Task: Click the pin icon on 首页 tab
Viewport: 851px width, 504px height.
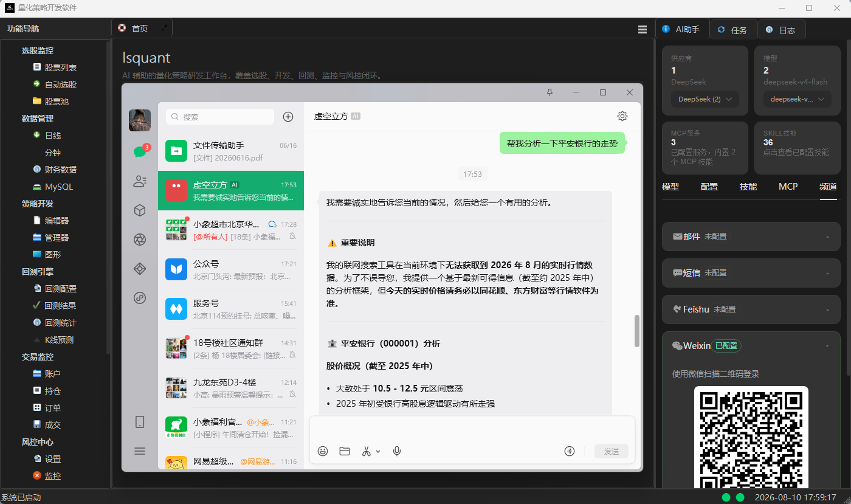Action: tap(164, 29)
